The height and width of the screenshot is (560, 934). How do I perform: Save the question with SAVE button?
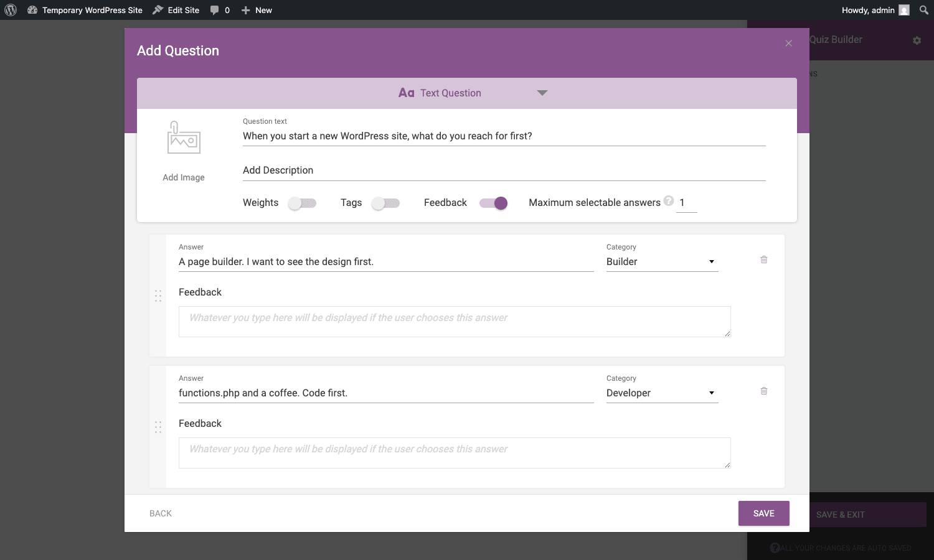click(764, 513)
